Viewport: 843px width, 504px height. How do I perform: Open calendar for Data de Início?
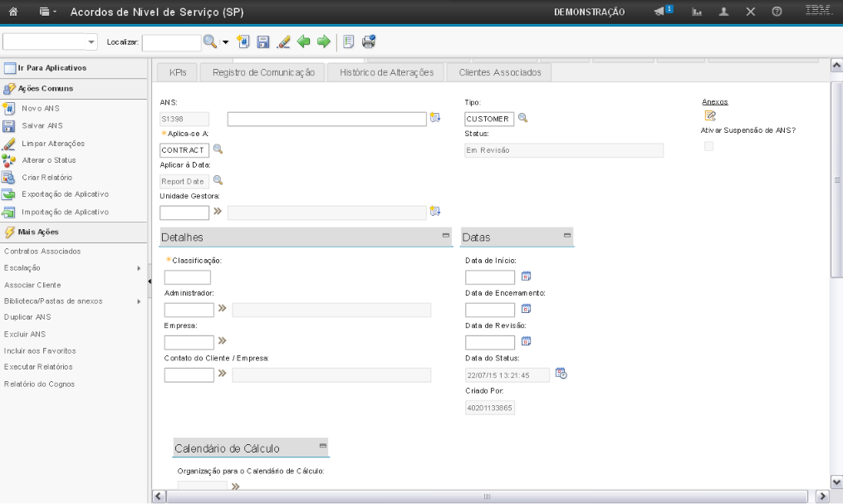pyautogui.click(x=526, y=276)
